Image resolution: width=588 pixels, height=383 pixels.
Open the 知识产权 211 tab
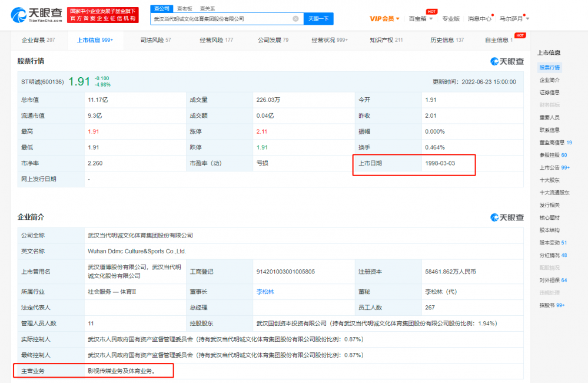(x=386, y=40)
